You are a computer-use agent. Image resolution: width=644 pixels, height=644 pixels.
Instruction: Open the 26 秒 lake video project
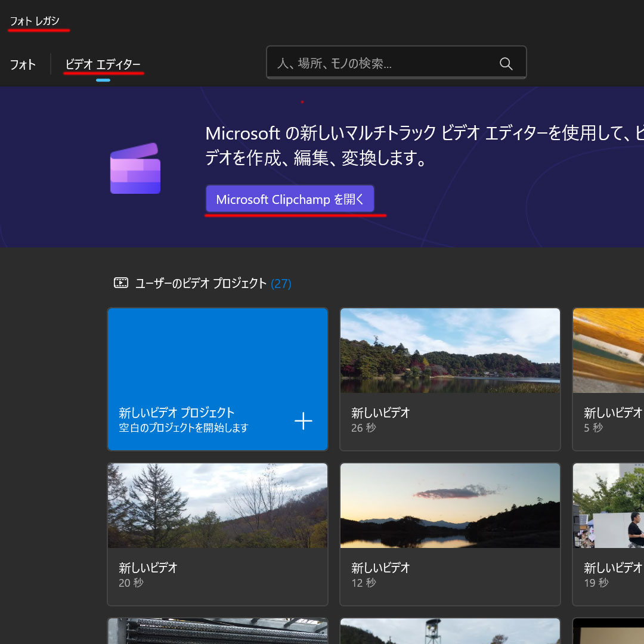[x=450, y=379]
